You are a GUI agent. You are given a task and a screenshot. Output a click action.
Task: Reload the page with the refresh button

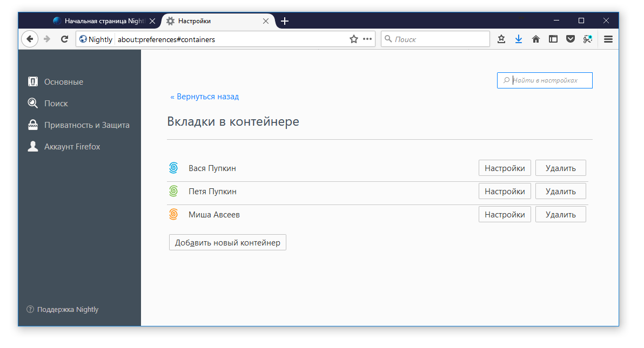coord(64,39)
